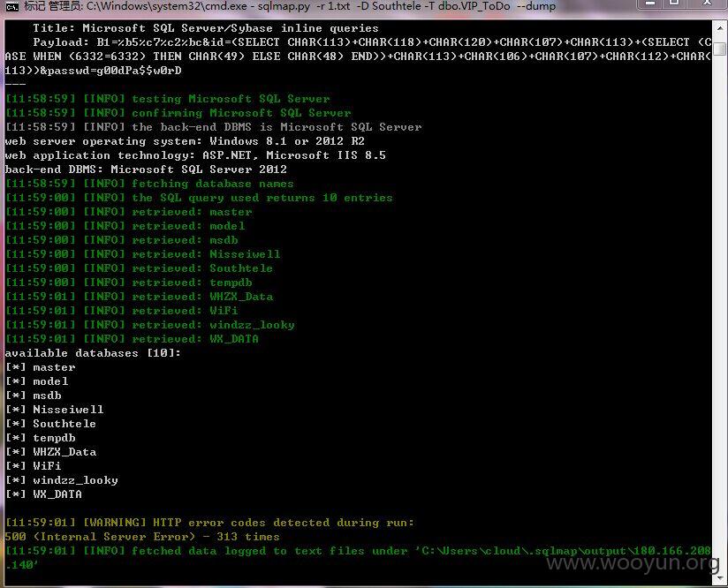Click '&passwd=g00dPa$$w0rD' payload text

pyautogui.click(x=110, y=71)
